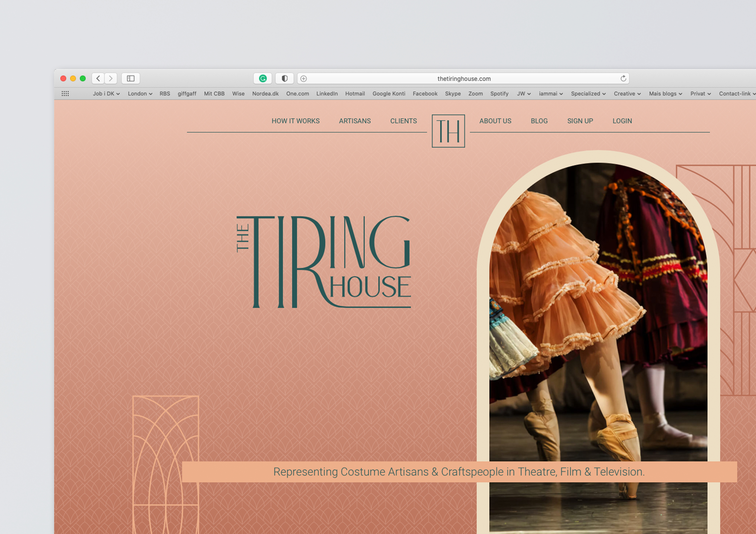Expand the iammai bookmarks folder
This screenshot has width=756, height=534.
[551, 94]
